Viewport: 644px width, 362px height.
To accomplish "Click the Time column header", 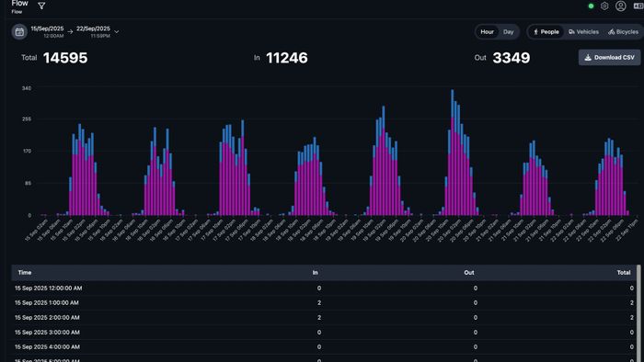I will 25,272.
